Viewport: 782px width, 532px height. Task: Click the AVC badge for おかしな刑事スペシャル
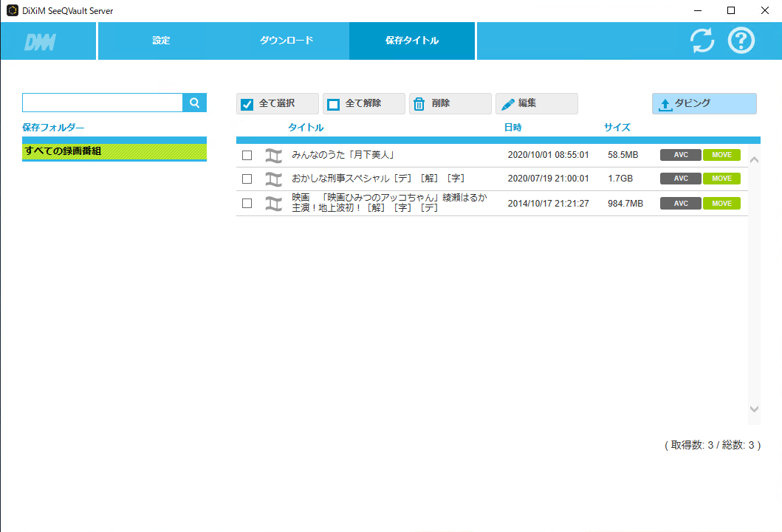tap(680, 179)
